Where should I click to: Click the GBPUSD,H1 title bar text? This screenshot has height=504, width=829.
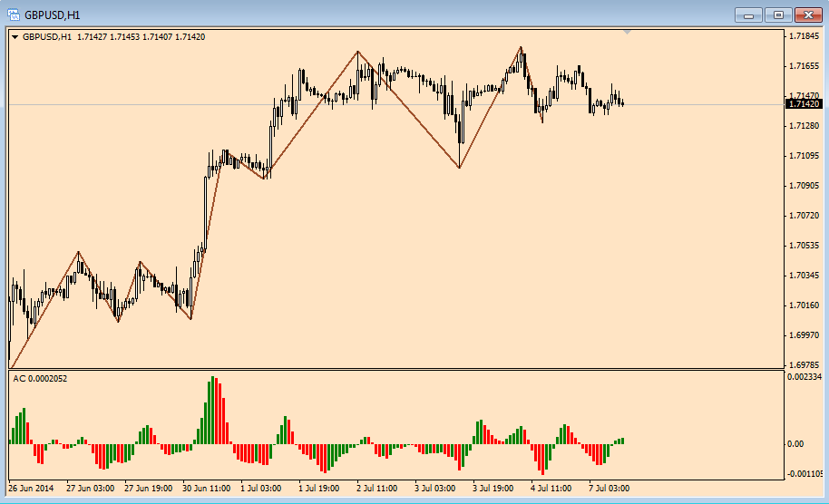click(52, 15)
